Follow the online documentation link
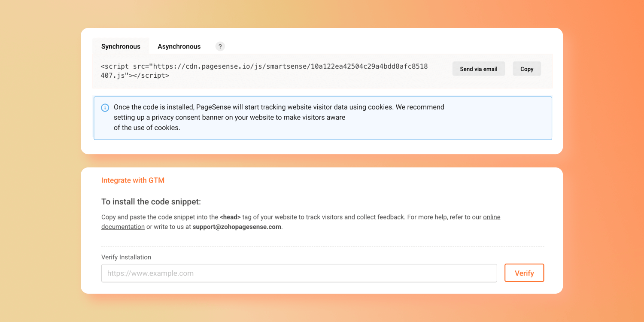The image size is (644, 322). click(492, 217)
